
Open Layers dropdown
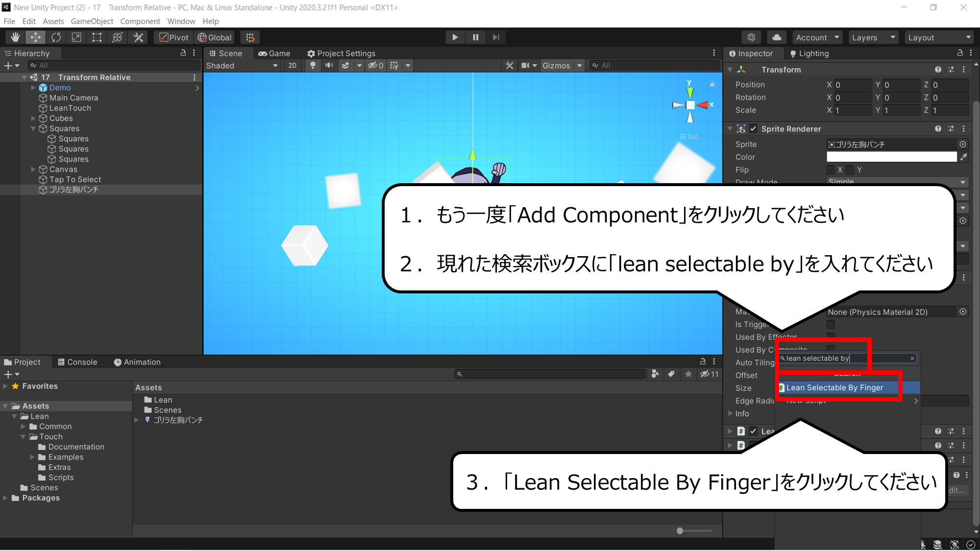pyautogui.click(x=874, y=37)
